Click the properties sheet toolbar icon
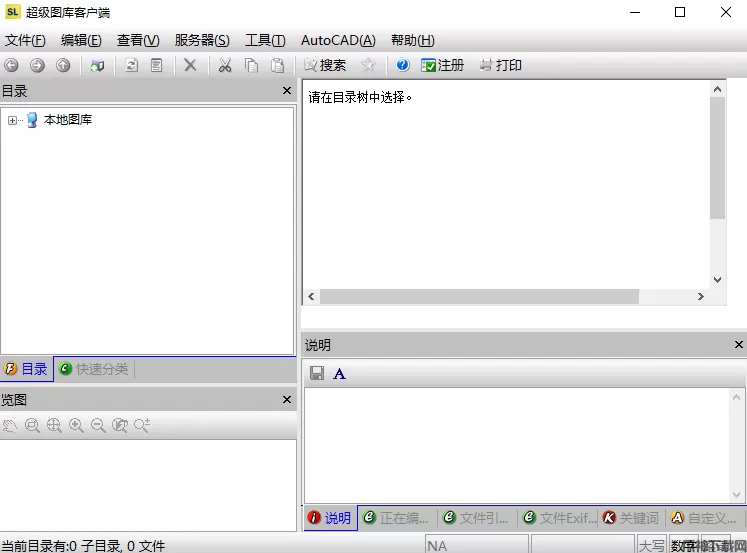Screen dimensions: 747x553 [156, 65]
